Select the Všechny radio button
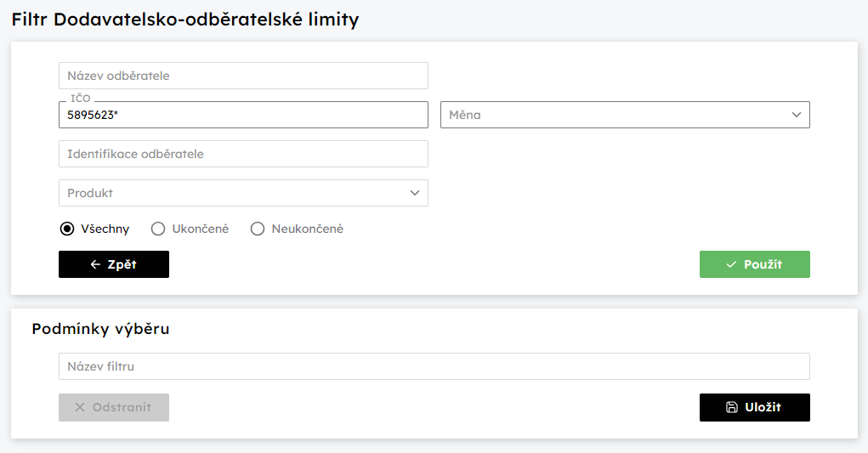The image size is (868, 453). (x=67, y=229)
